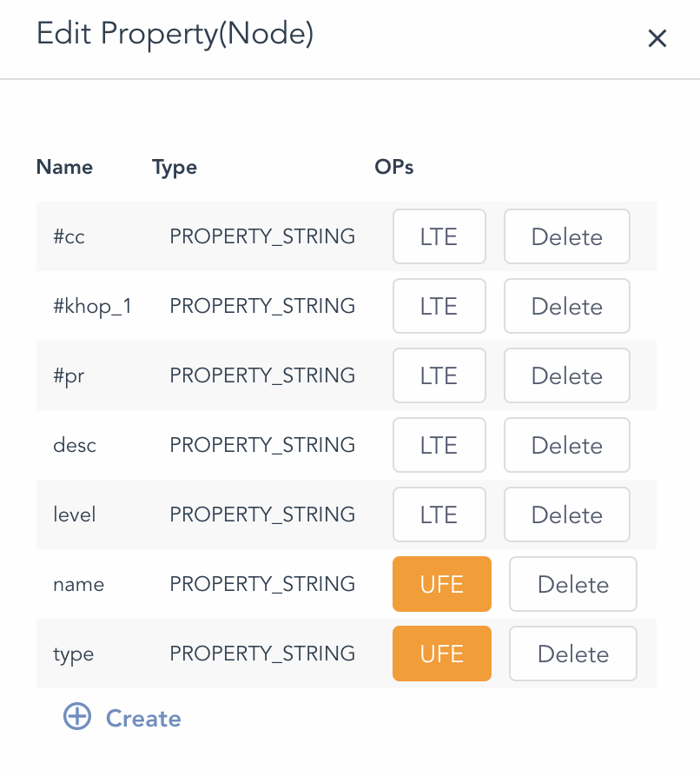700x770 pixels.
Task: Remove the level property with Delete
Action: tap(566, 514)
